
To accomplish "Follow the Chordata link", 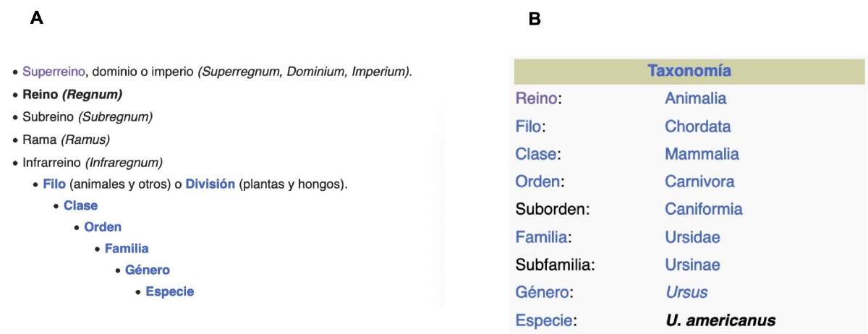I will pyautogui.click(x=697, y=127).
